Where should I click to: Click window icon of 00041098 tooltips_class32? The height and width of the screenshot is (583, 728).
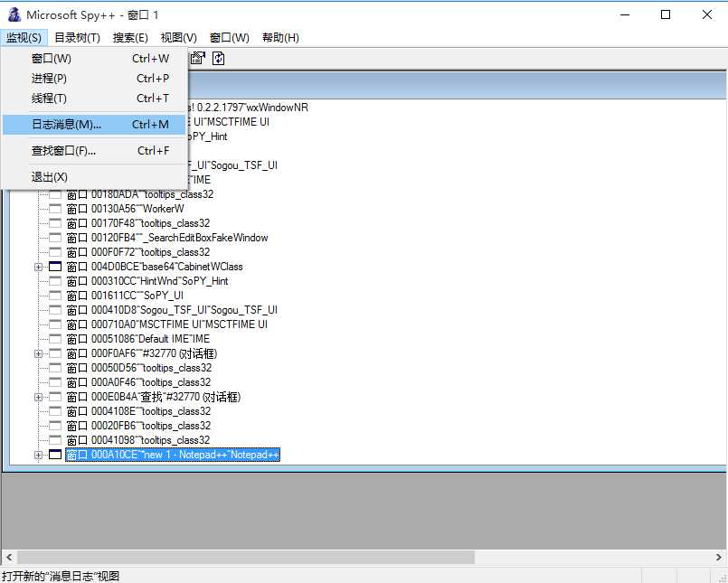pos(55,440)
